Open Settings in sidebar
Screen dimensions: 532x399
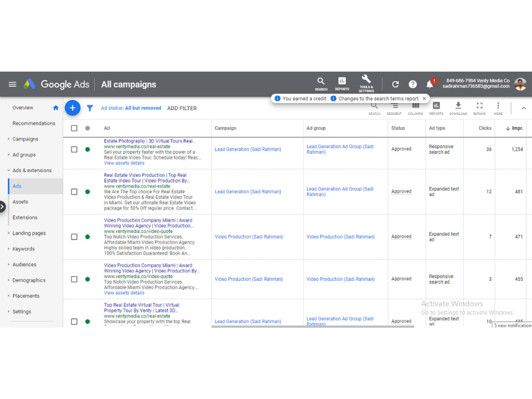tap(22, 311)
